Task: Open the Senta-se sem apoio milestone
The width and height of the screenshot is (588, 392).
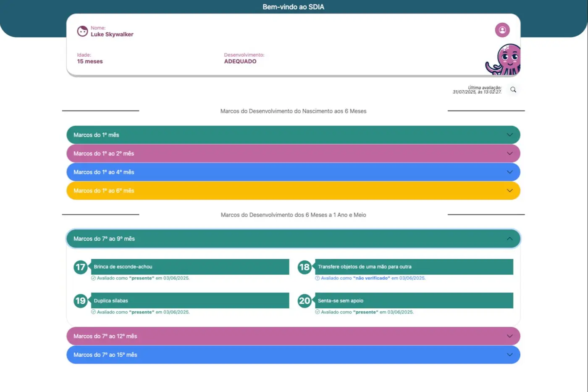Action: (x=414, y=301)
